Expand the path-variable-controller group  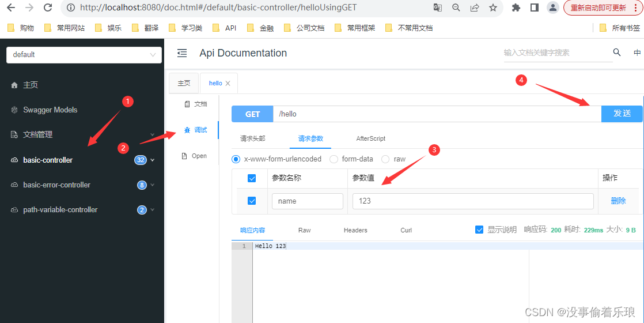[82, 209]
